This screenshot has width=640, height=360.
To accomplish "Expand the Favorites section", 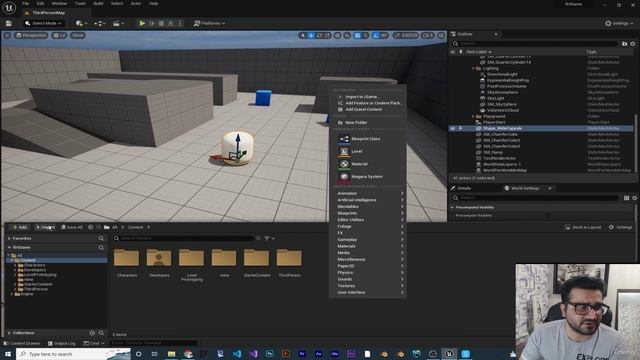I will pyautogui.click(x=9, y=238).
